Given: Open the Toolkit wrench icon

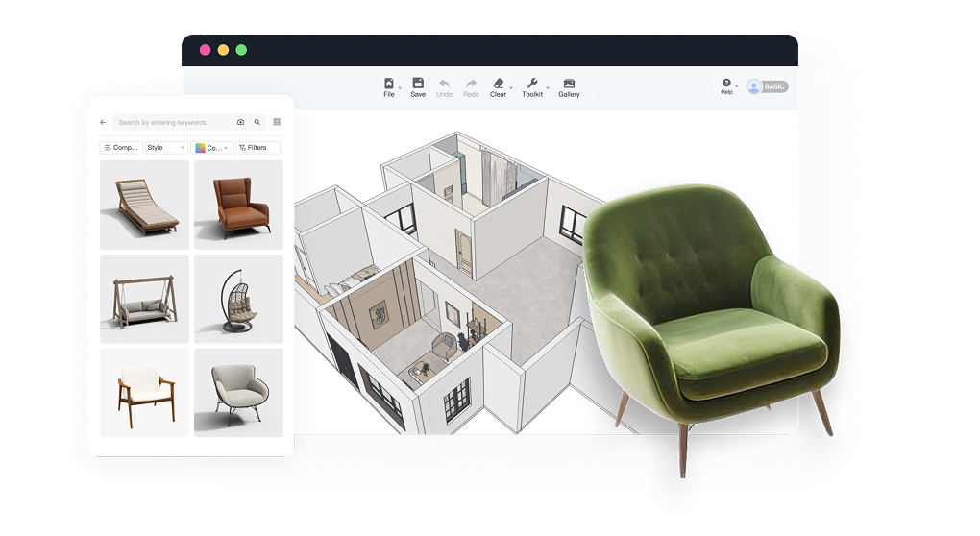Looking at the screenshot, I should tap(532, 83).
